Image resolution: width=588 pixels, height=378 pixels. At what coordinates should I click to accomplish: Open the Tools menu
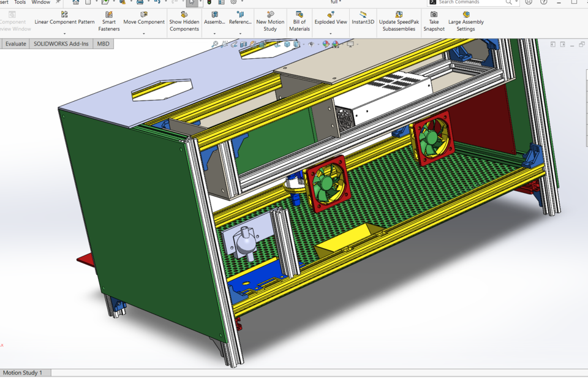[19, 2]
